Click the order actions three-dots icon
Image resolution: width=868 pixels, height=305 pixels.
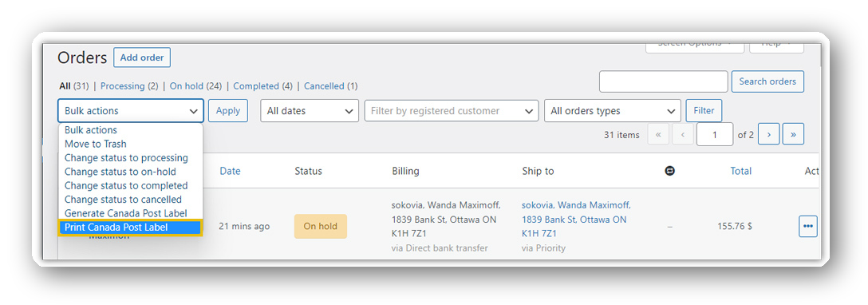(x=807, y=227)
